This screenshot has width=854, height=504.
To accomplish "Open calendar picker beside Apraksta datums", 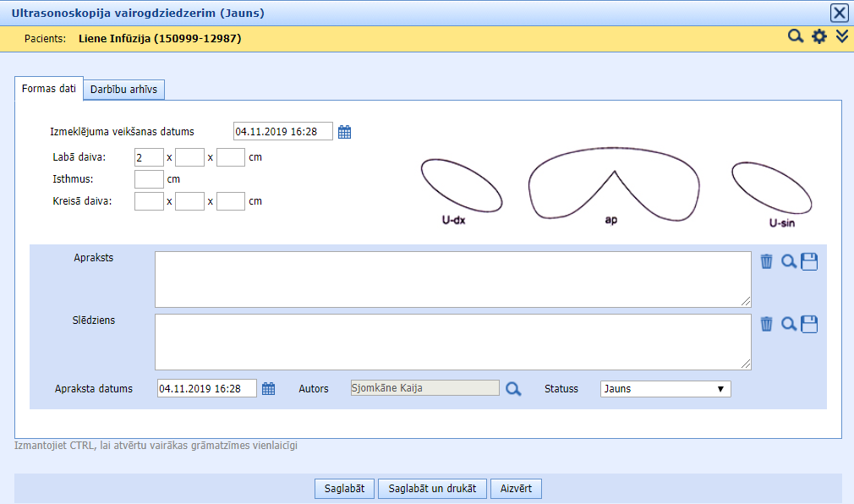I will [x=268, y=389].
